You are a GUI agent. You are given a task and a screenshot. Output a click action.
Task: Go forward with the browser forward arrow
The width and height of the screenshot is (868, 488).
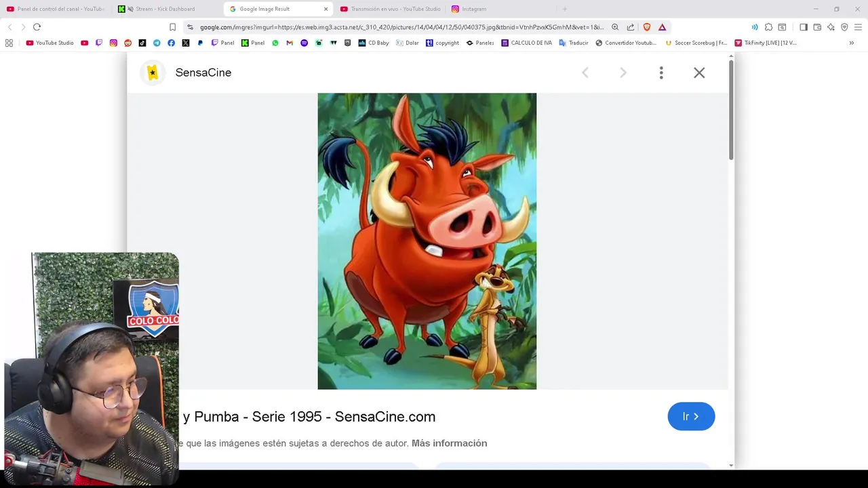pos(23,27)
